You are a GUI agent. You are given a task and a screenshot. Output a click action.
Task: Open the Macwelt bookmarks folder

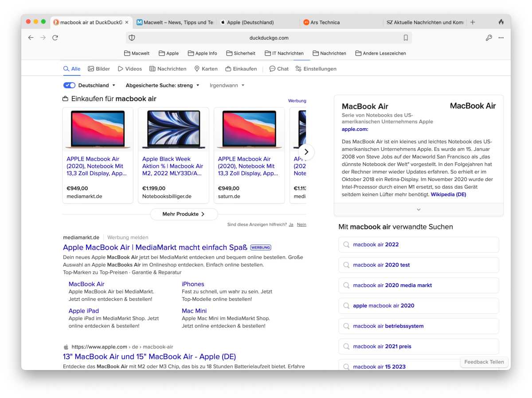point(137,53)
